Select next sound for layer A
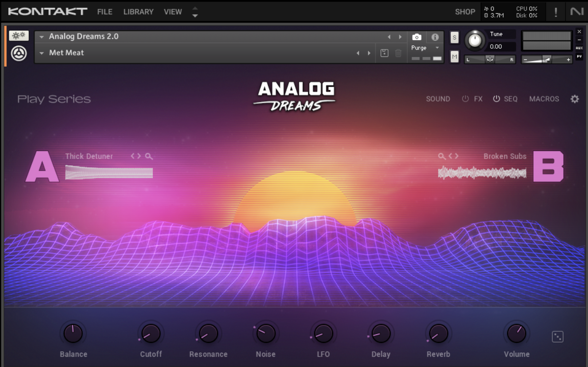The image size is (588, 367). click(139, 156)
